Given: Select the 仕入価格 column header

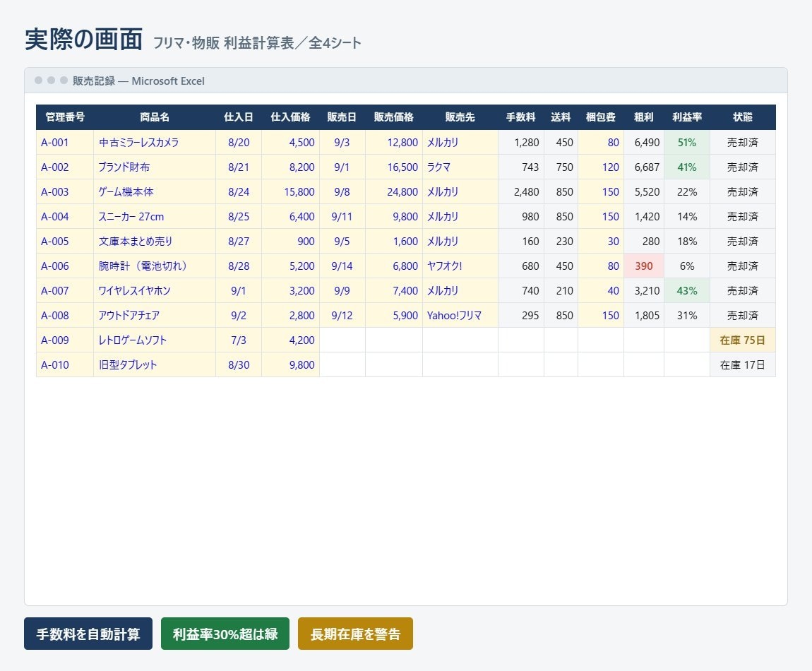Looking at the screenshot, I should tap(290, 117).
